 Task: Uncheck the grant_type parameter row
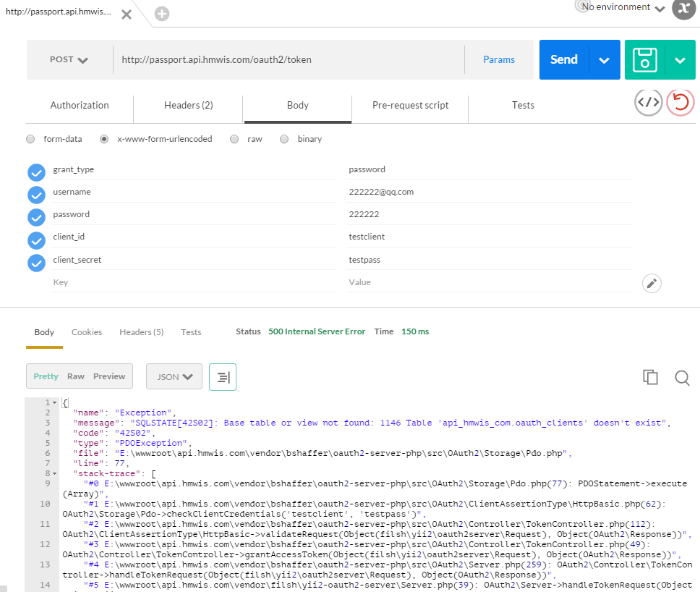pyautogui.click(x=36, y=173)
